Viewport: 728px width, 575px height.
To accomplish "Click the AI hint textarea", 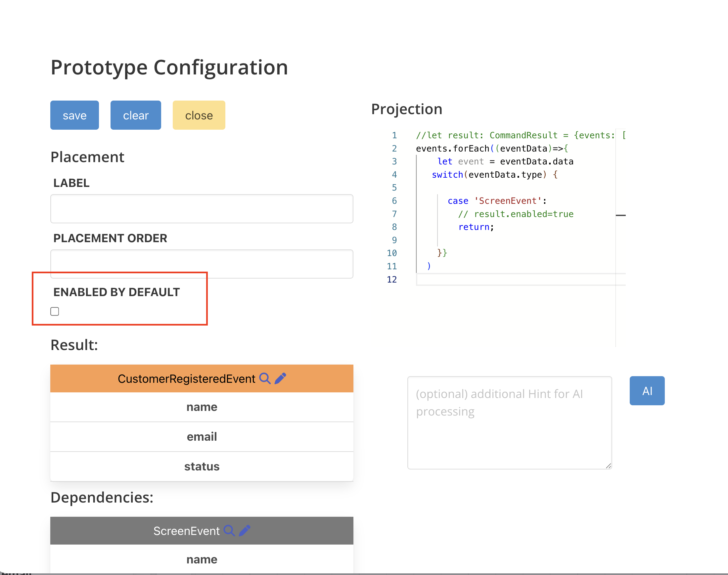I will (509, 422).
